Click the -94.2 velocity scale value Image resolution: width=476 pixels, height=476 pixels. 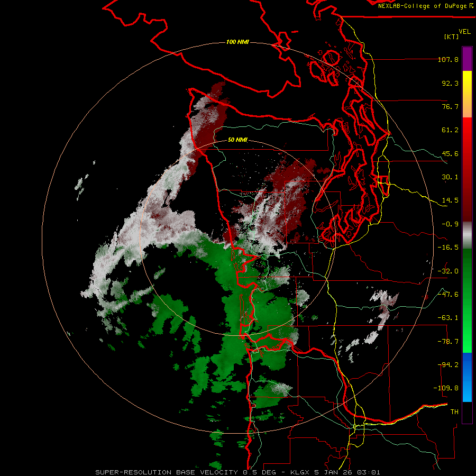point(448,365)
